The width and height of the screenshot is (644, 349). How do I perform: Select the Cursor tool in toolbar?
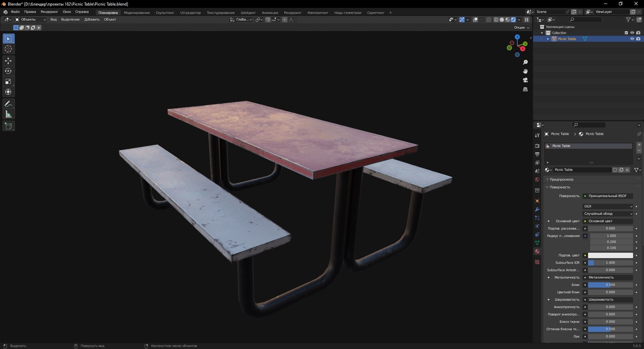pos(8,49)
